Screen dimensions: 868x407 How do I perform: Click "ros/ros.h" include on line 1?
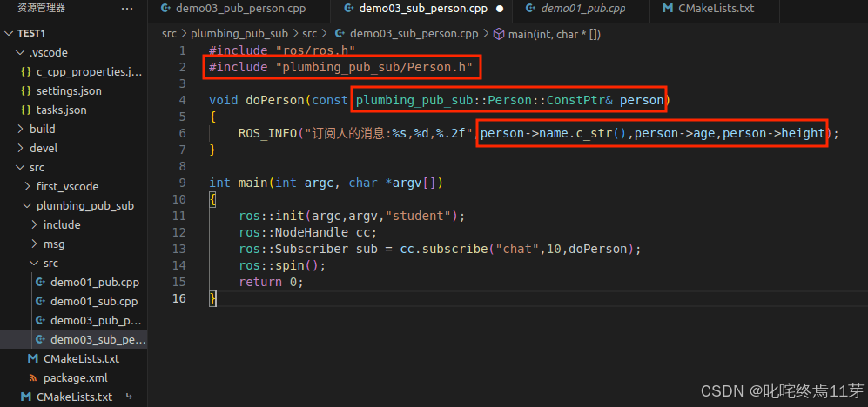pyautogui.click(x=314, y=50)
